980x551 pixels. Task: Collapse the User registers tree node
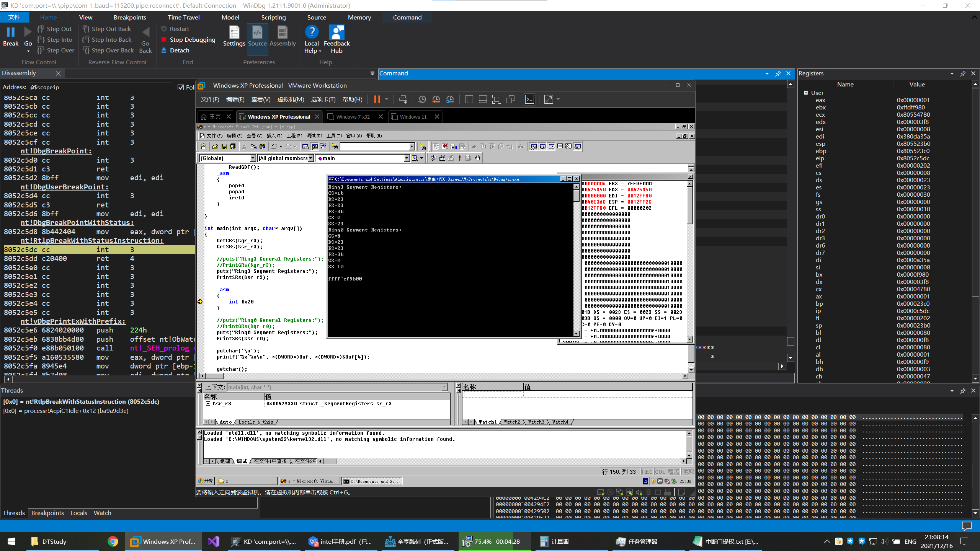pyautogui.click(x=806, y=93)
